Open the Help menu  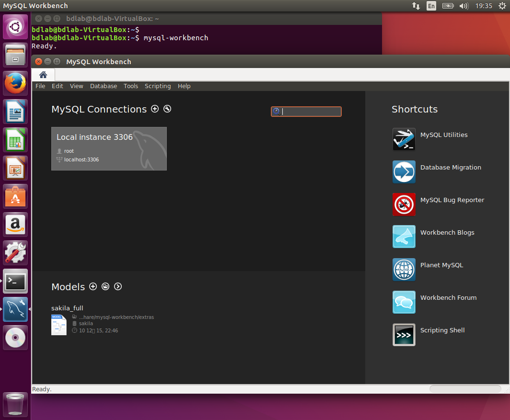pos(184,86)
